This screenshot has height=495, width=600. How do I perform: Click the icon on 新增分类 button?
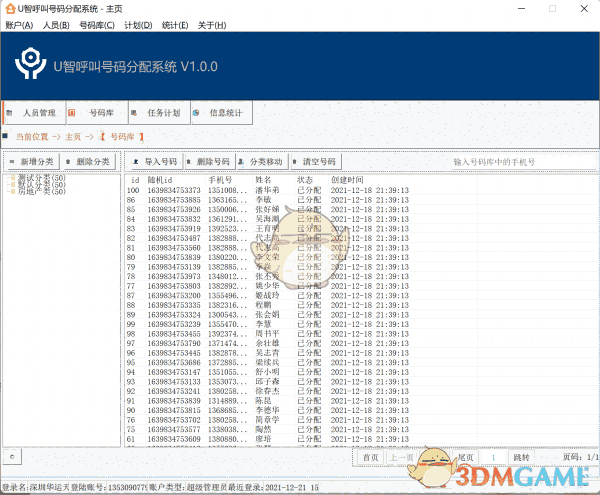coord(12,162)
